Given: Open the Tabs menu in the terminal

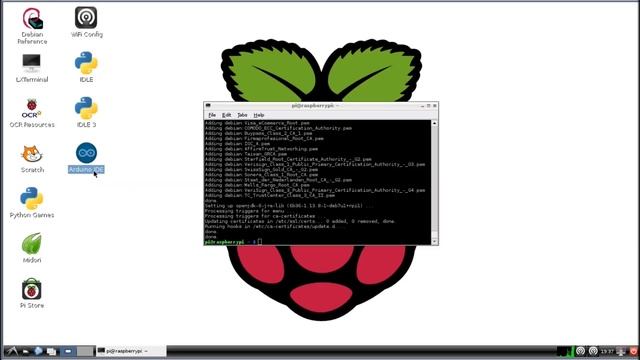Looking at the screenshot, I should [x=242, y=115].
